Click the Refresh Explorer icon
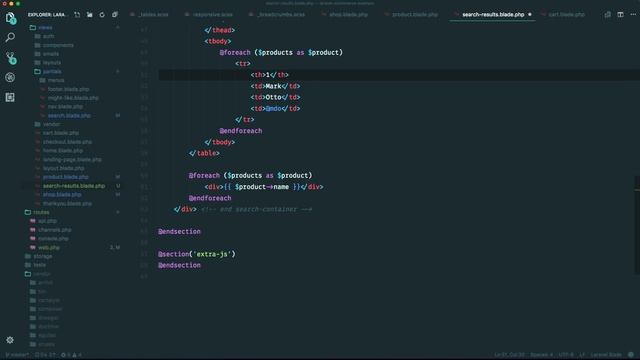This screenshot has width=640, height=360. 102,15
